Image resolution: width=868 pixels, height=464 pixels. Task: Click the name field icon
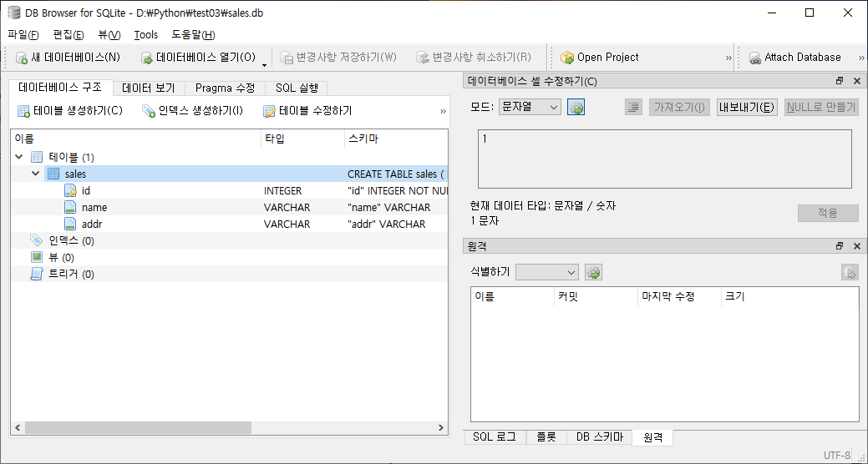coord(70,208)
